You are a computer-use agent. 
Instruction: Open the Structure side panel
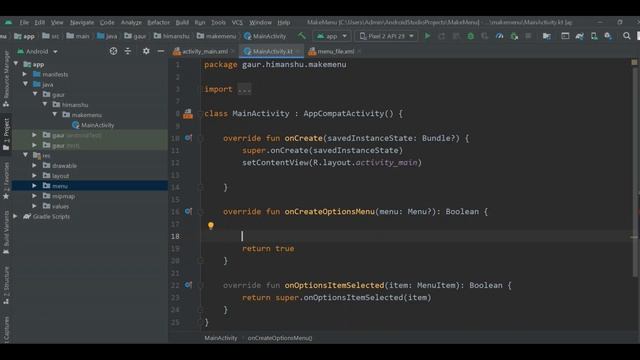click(x=6, y=285)
